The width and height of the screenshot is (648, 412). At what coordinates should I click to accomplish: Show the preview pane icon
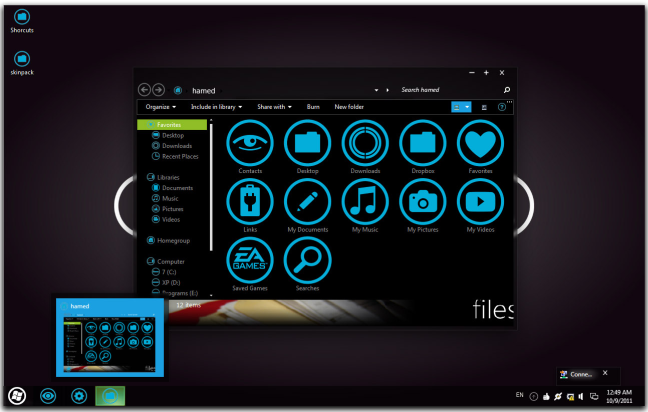[x=484, y=107]
